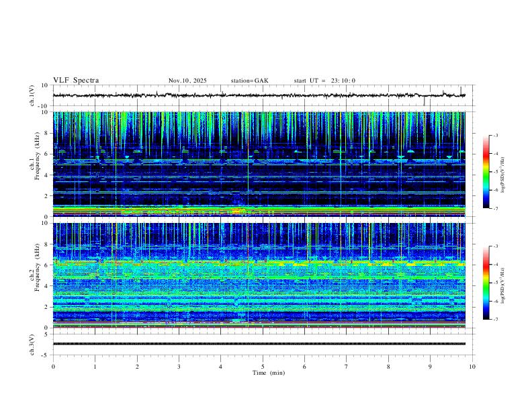
Task: Click the ch.2 "Frequency (kHz)" axis label
Action: coord(37,268)
